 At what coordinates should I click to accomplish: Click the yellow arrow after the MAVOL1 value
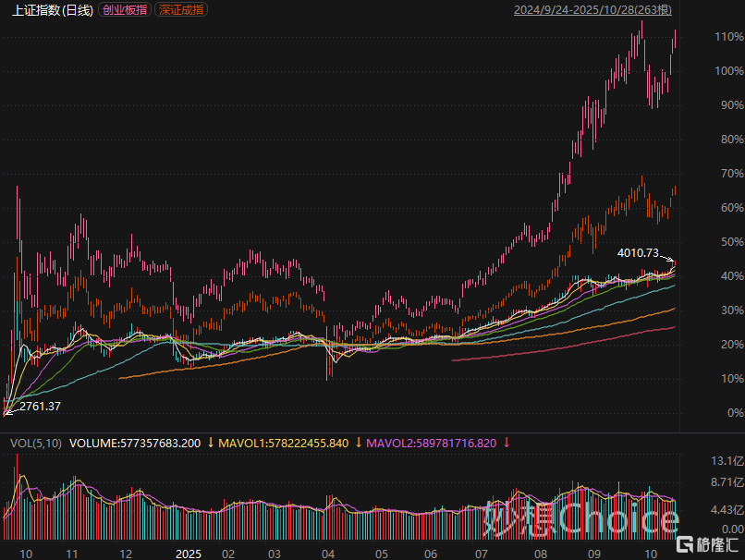(x=356, y=444)
